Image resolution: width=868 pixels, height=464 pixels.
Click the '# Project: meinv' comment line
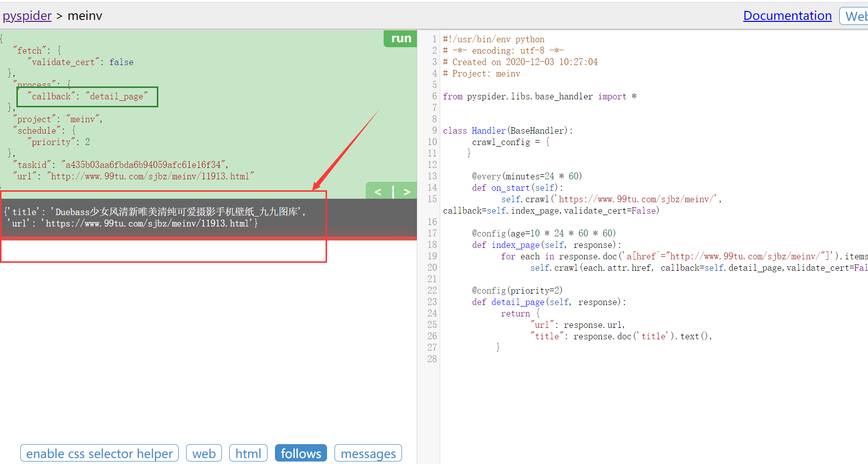click(x=482, y=74)
